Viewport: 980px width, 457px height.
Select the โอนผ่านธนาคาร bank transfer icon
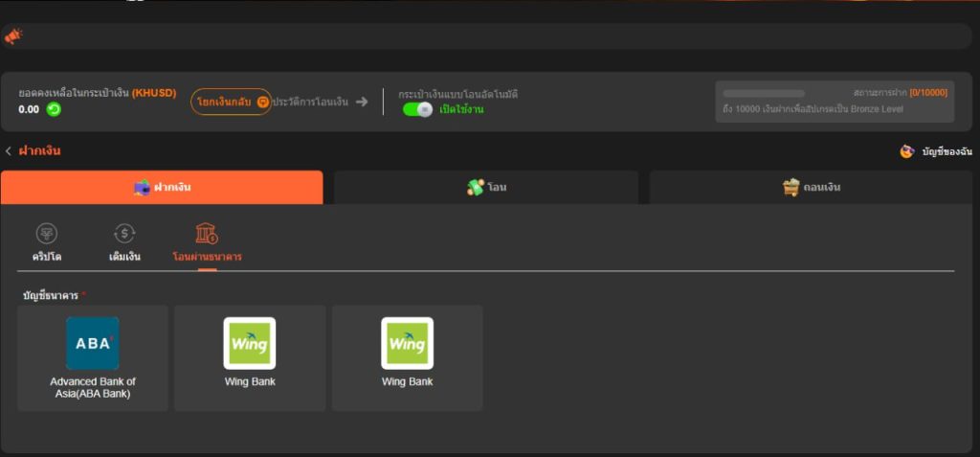click(x=207, y=234)
